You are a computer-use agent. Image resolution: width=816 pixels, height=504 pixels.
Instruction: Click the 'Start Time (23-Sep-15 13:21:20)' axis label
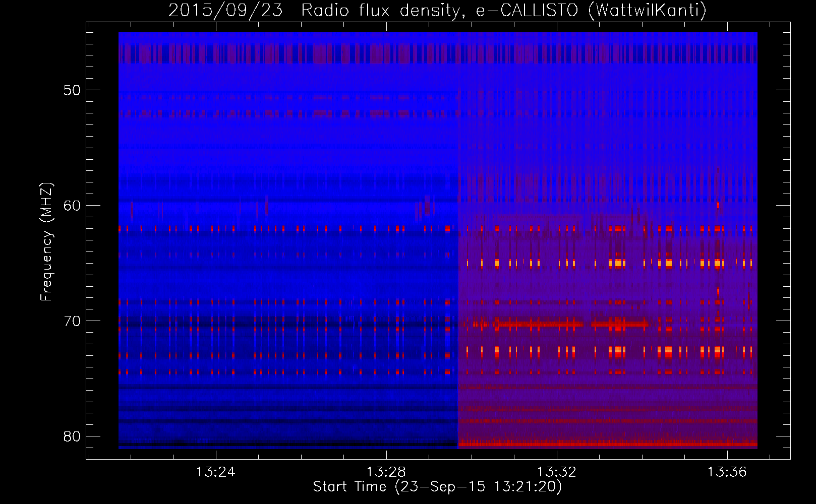coord(437,487)
